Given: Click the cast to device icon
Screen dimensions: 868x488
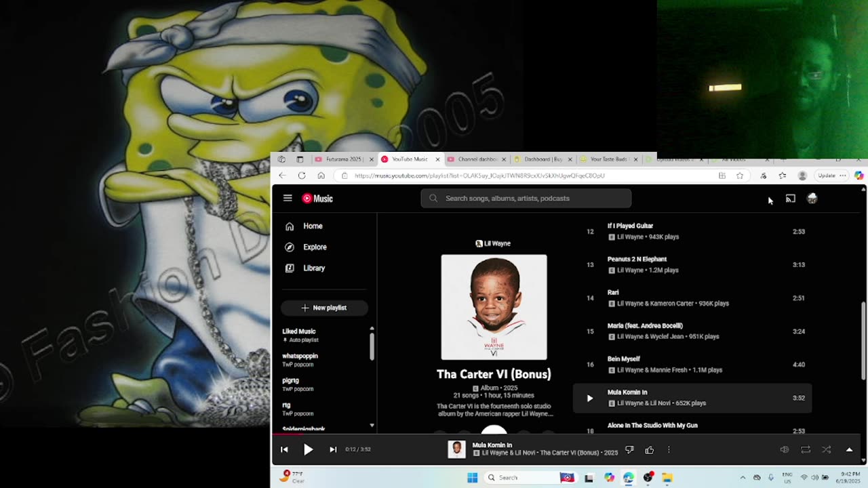Looking at the screenshot, I should (791, 199).
